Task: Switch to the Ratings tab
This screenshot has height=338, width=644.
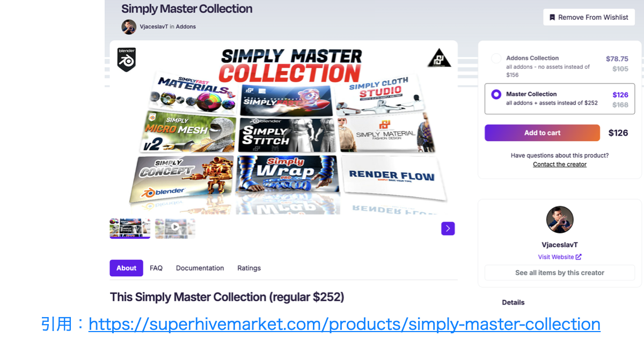Action: click(x=249, y=268)
